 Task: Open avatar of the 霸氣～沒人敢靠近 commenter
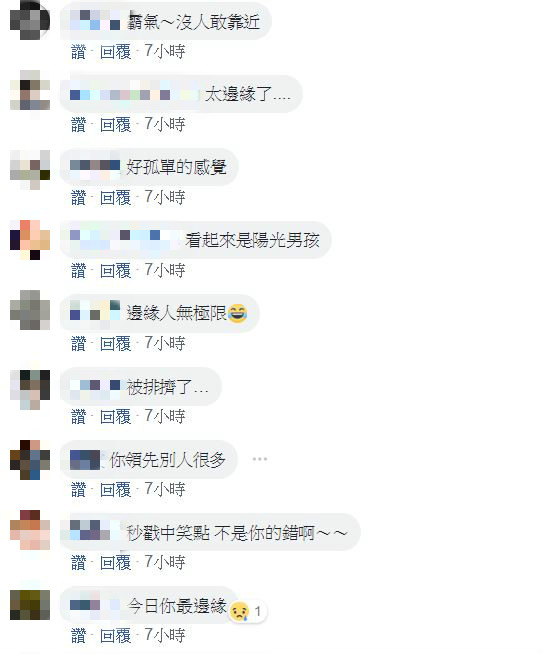pos(30,20)
